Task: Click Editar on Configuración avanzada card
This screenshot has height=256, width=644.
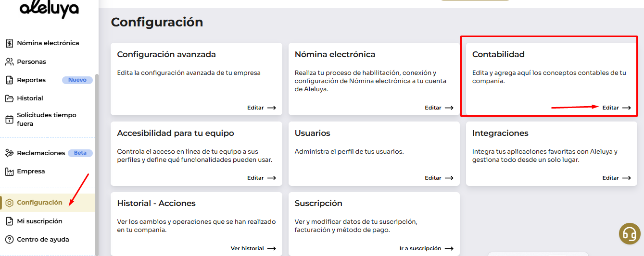Action: click(x=261, y=108)
